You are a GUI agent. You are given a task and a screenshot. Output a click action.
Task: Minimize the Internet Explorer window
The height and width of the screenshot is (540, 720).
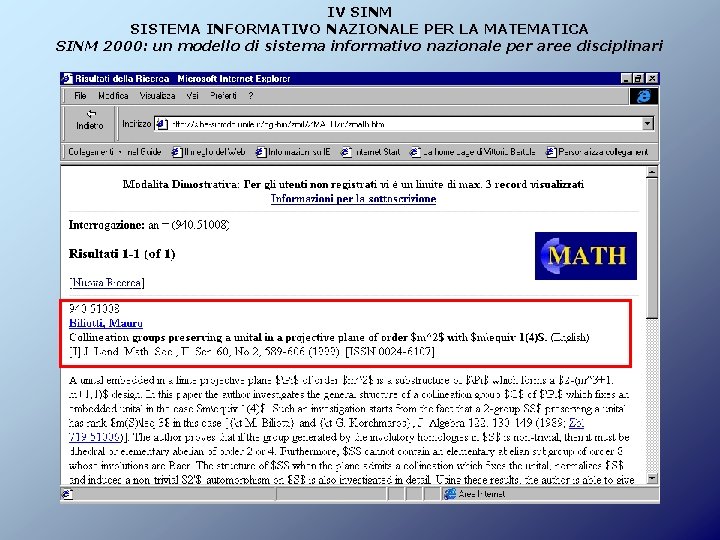point(626,79)
